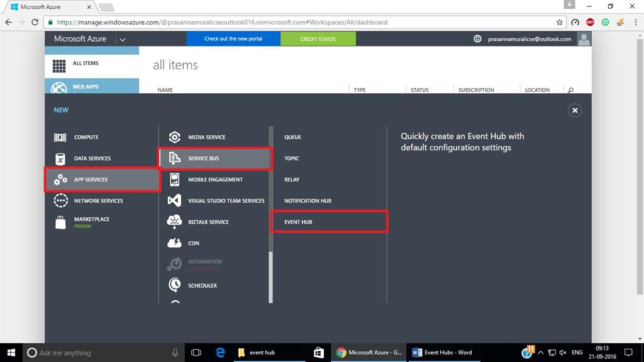Click Check out the new portal
The image size is (644, 362).
[233, 38]
